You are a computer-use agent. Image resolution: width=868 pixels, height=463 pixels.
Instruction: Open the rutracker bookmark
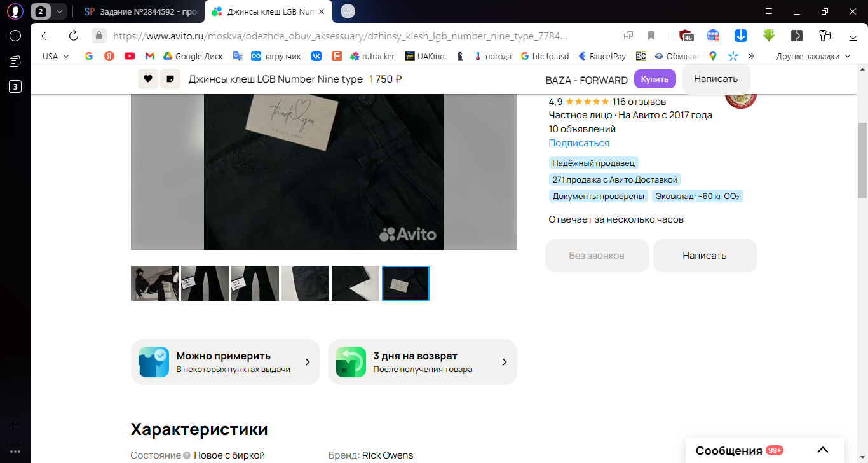pyautogui.click(x=372, y=56)
